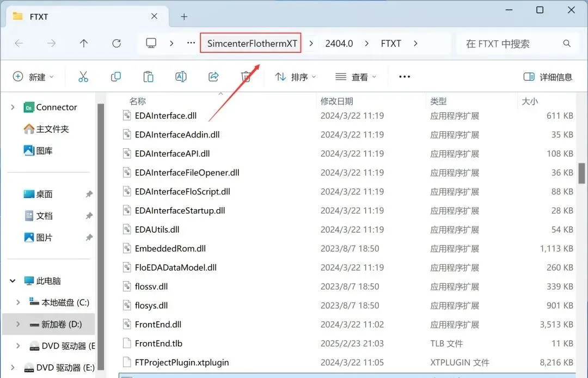The width and height of the screenshot is (588, 378).
Task: Click chevron after SimcenterFlothermXT breadcrumb
Action: [311, 44]
